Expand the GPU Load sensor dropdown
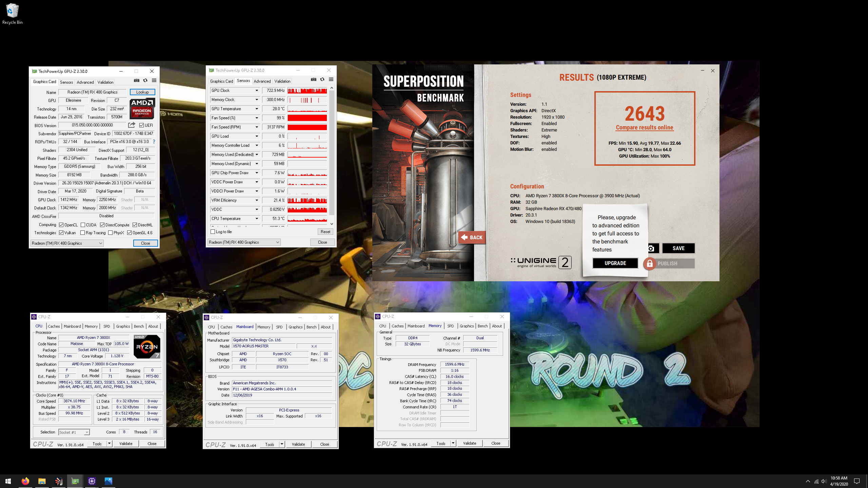This screenshot has height=488, width=868. [257, 136]
